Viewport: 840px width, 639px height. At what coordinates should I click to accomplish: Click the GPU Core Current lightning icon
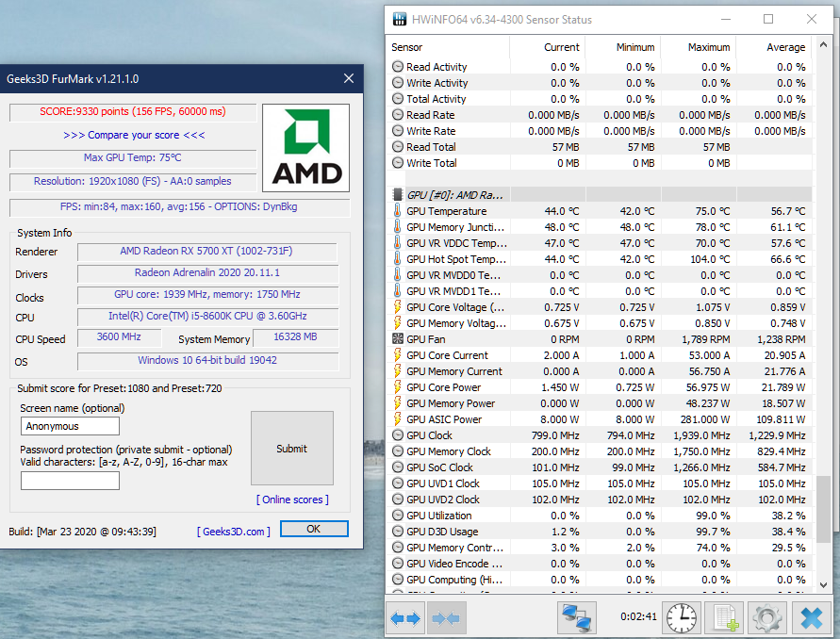tap(398, 354)
